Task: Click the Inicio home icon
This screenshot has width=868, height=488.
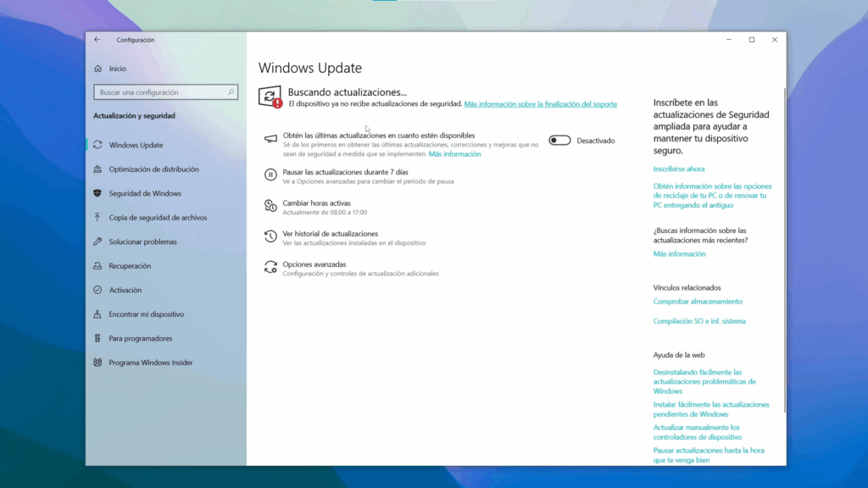Action: click(98, 69)
